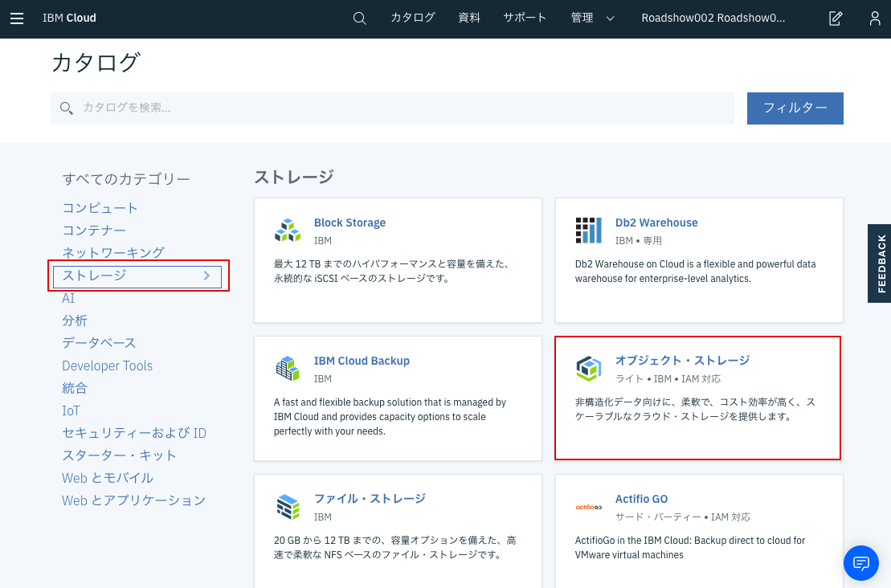Screen dimensions: 891x588
Task: Focus the カタログを検索 input field
Action: 392,108
